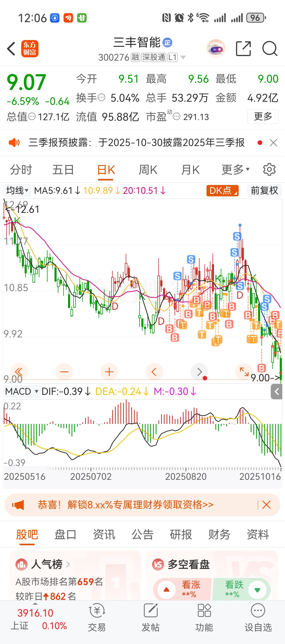Image resolution: width=285 pixels, height=644 pixels.
Task: Tap 更多 quote details button
Action: pyautogui.click(x=263, y=116)
